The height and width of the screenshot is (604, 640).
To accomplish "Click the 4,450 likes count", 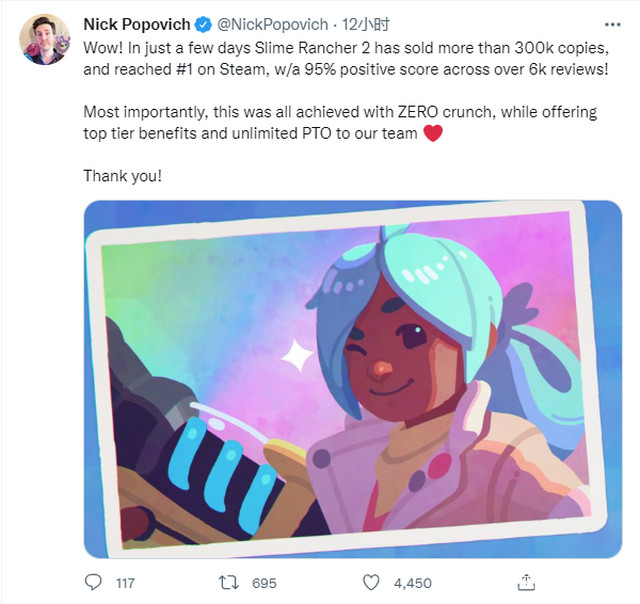I will (x=413, y=582).
